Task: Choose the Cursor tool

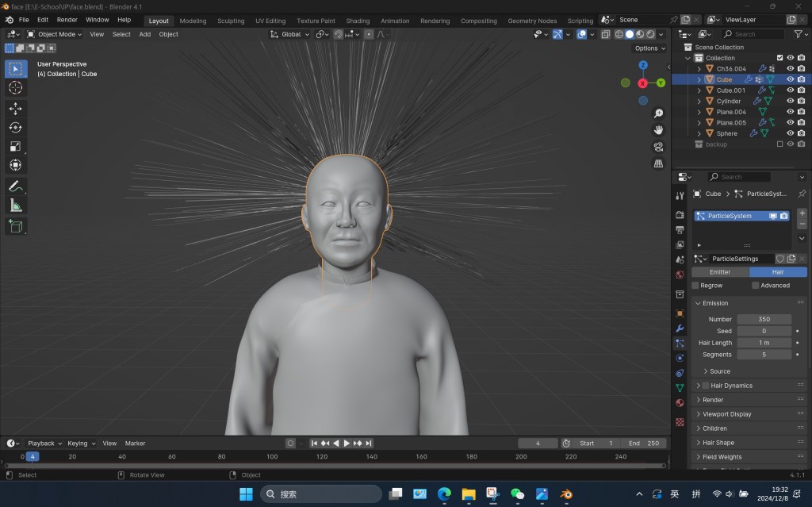Action: [x=15, y=87]
